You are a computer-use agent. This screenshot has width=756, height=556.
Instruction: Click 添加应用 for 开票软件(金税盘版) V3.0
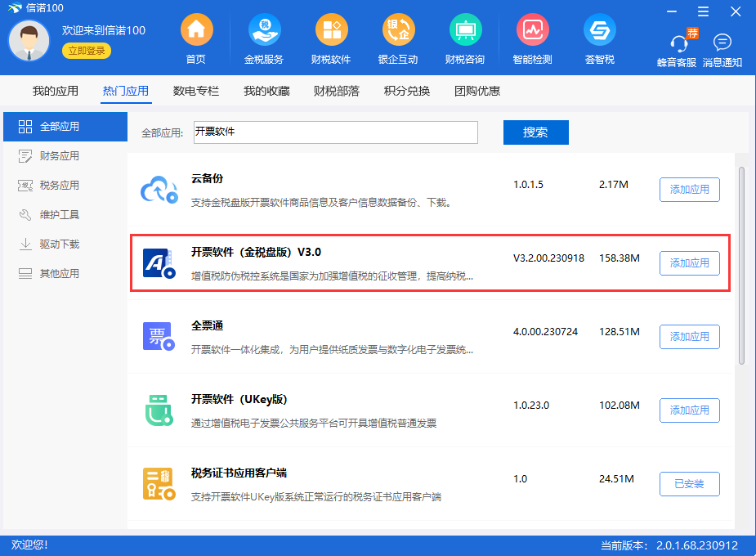[690, 263]
